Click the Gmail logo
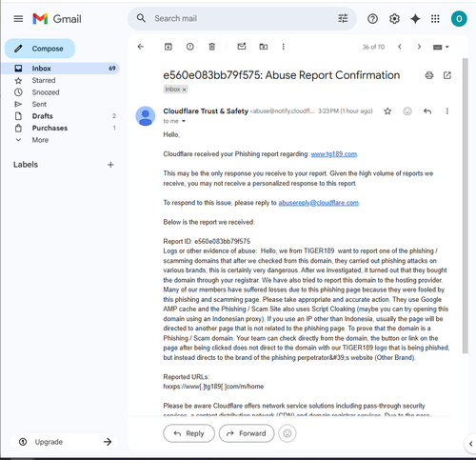 point(57,19)
